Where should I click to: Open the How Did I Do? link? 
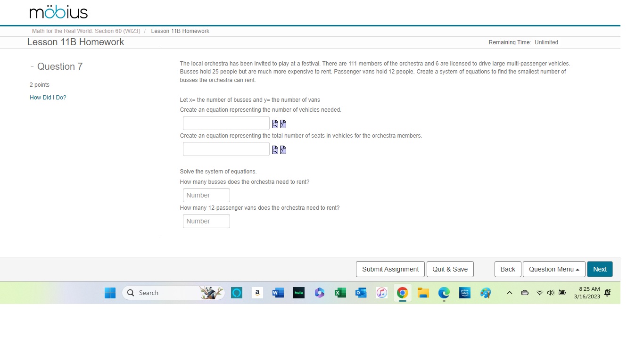click(x=48, y=98)
